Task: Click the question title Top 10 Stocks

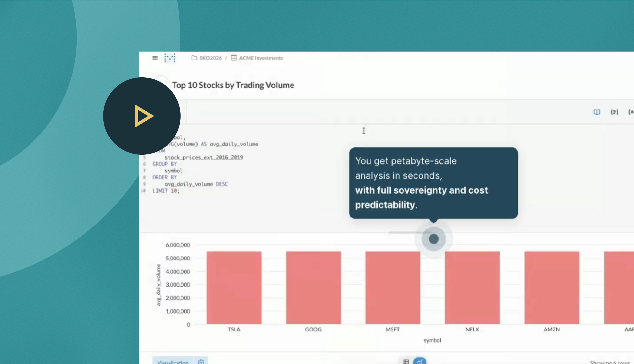Action: point(233,85)
